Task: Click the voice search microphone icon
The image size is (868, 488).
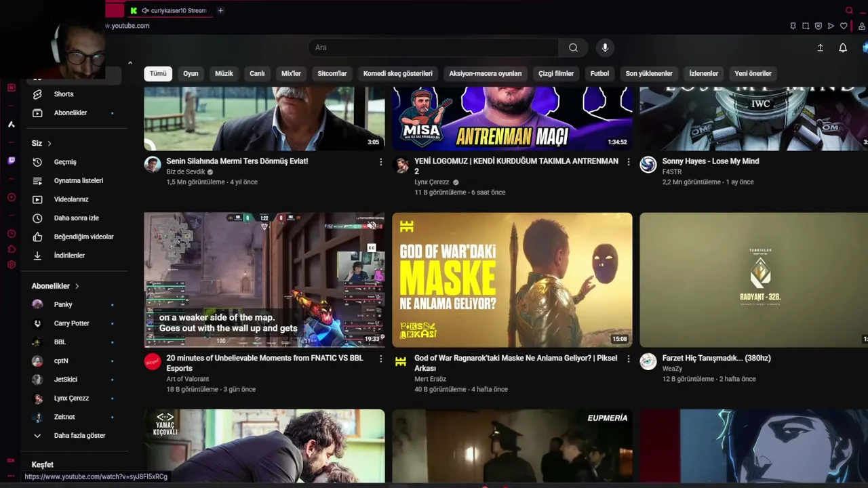Action: [x=605, y=47]
